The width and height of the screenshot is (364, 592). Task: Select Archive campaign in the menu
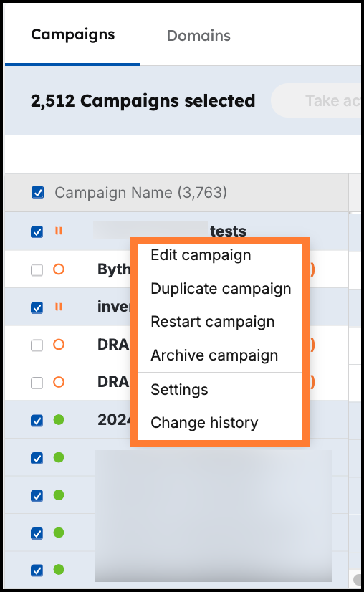click(214, 355)
